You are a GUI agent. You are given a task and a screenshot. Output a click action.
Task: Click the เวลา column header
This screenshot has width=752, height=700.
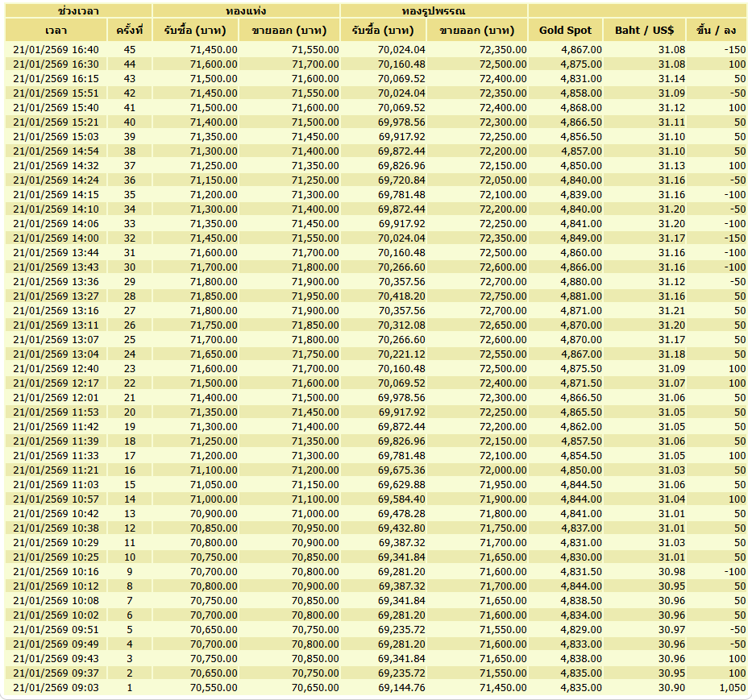coord(56,30)
